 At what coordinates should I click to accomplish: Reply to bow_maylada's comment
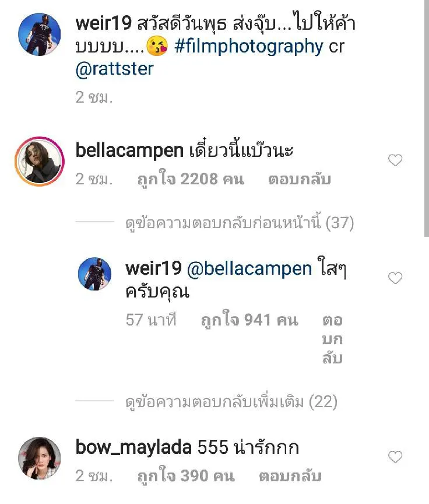290,476
